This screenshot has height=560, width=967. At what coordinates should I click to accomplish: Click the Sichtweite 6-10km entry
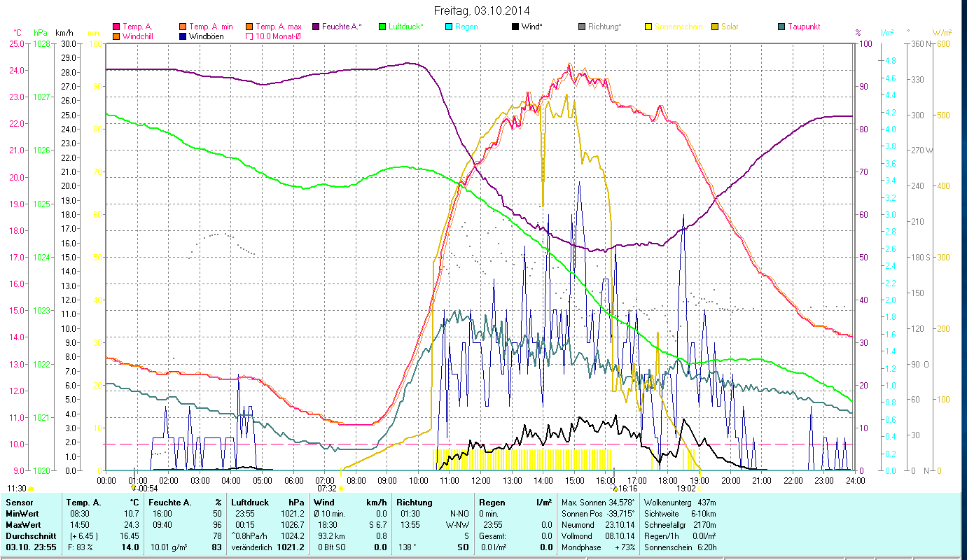680,514
